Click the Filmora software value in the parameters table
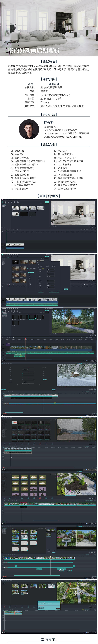This screenshot has height=644, width=98. (45, 102)
